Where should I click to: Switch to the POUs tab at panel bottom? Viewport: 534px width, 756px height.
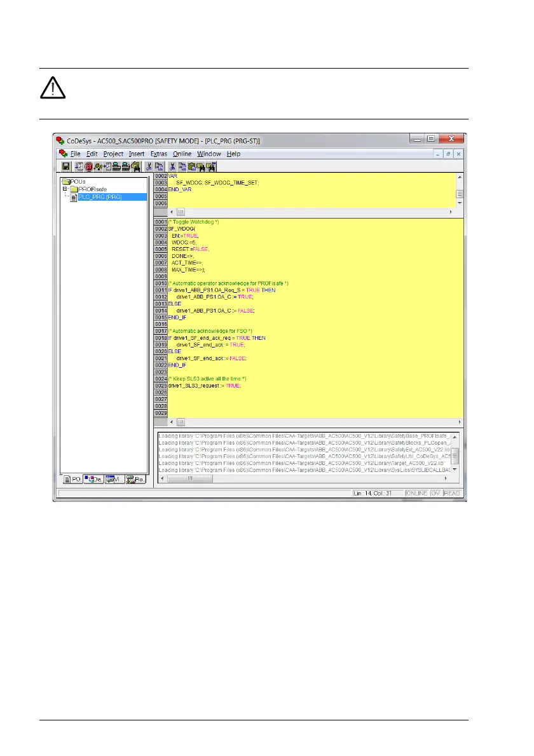73,479
